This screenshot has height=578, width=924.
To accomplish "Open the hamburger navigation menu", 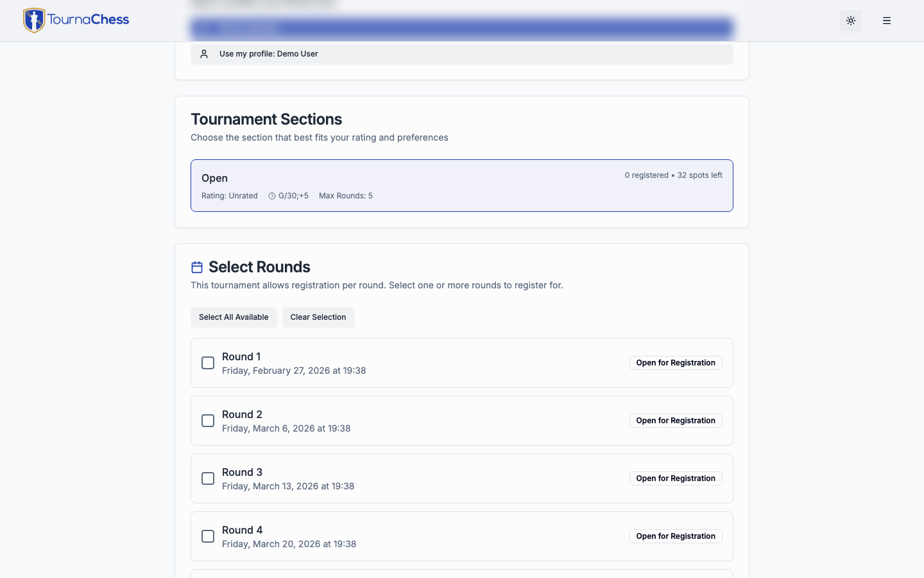I will click(x=887, y=21).
